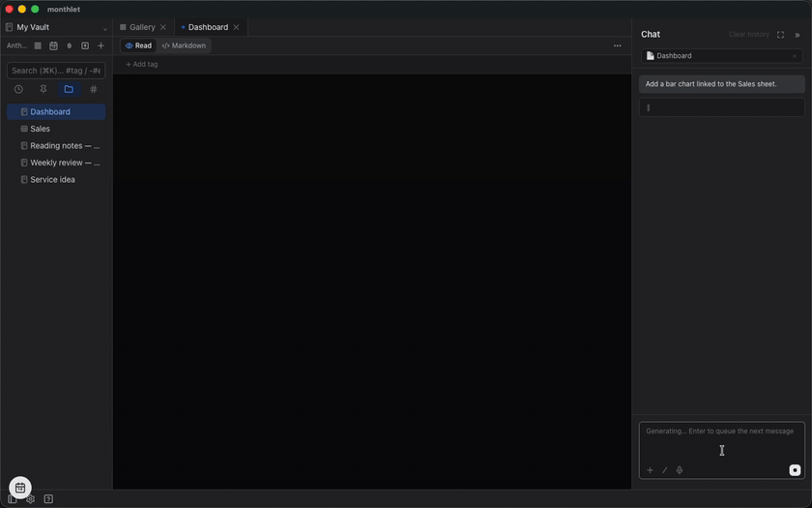The height and width of the screenshot is (508, 812).
Task: Open the gallery grid view icon in sidebar toolbar
Action: point(38,45)
